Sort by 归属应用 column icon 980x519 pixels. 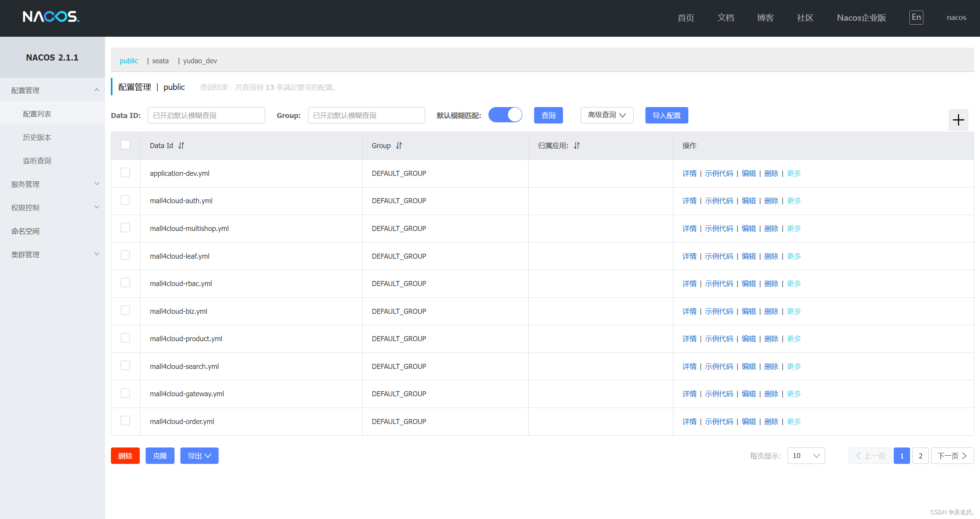[577, 145]
